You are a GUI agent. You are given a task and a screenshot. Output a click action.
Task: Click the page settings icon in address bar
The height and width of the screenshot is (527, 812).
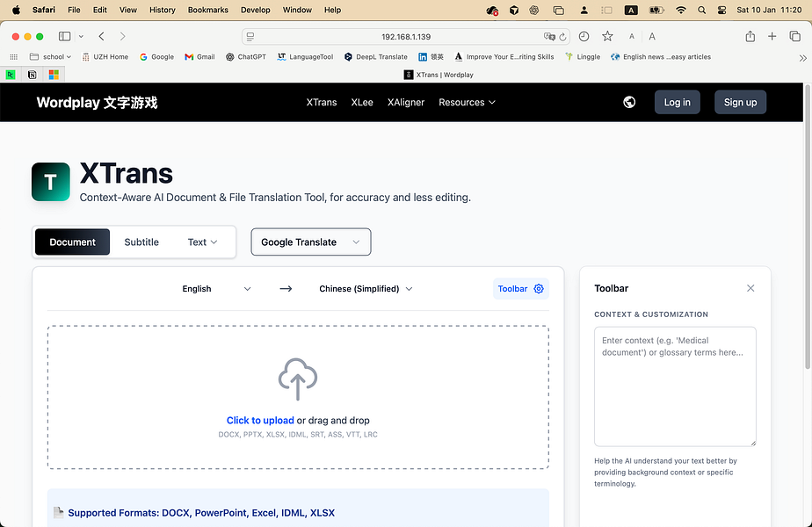(x=250, y=37)
